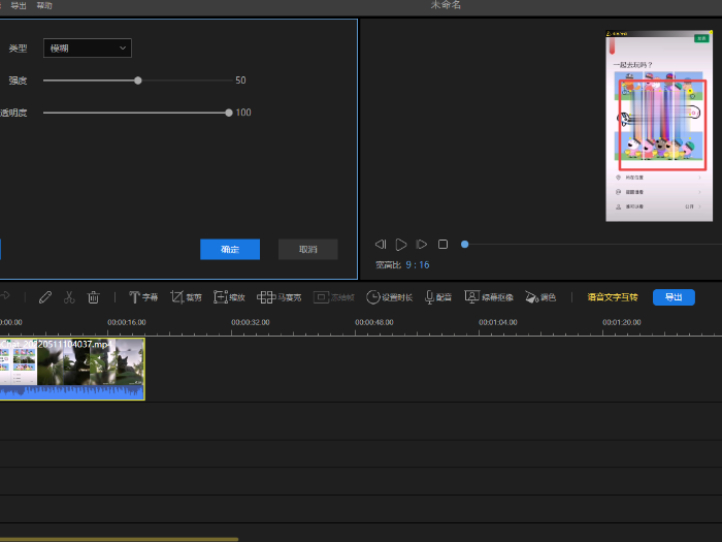Click the 未命名 project title

[x=445, y=5]
